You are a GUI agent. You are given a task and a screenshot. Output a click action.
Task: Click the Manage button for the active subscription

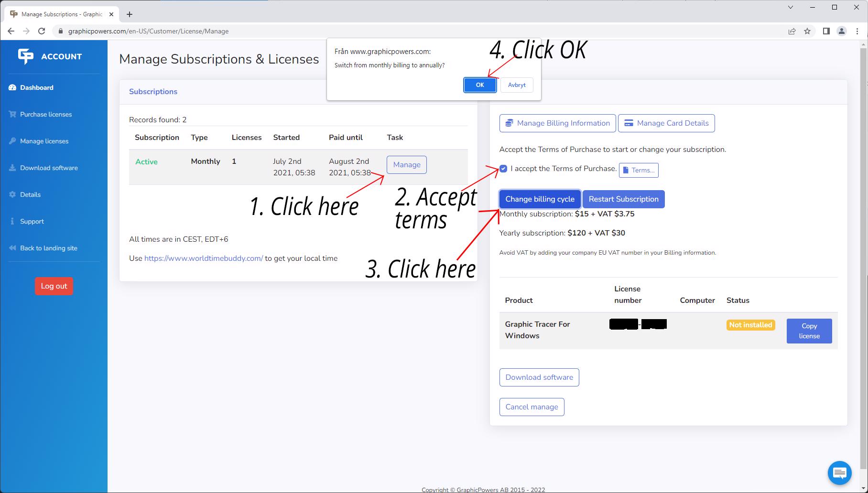pyautogui.click(x=407, y=165)
